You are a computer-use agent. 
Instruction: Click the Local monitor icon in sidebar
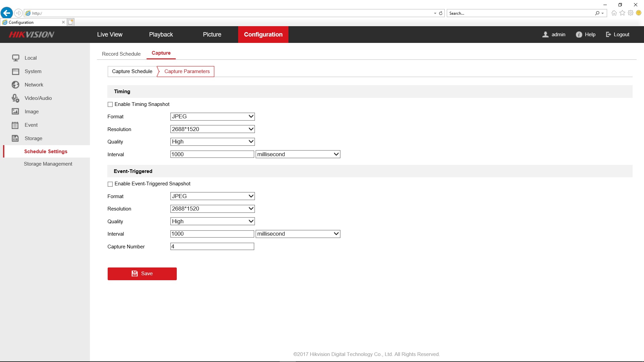[15, 58]
